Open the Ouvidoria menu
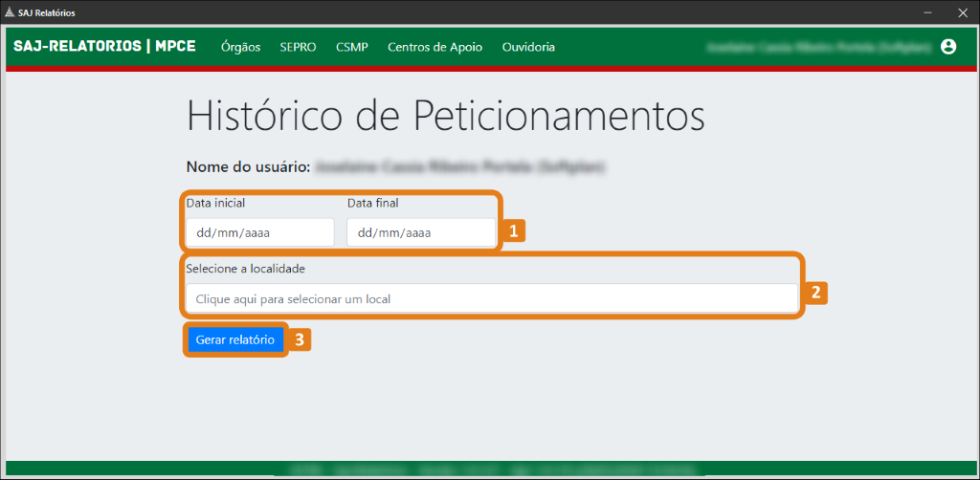Screen dimensions: 980x480 [x=528, y=47]
